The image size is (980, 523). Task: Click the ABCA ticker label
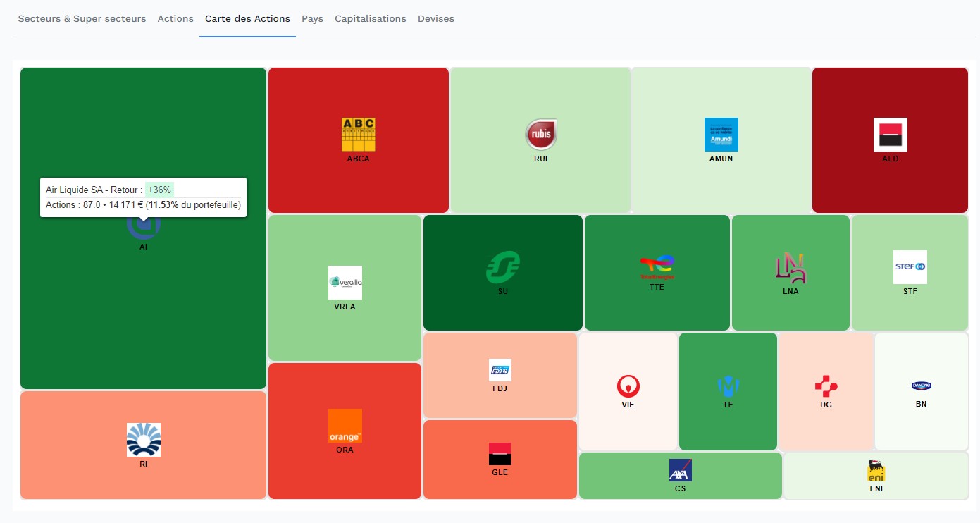[359, 159]
